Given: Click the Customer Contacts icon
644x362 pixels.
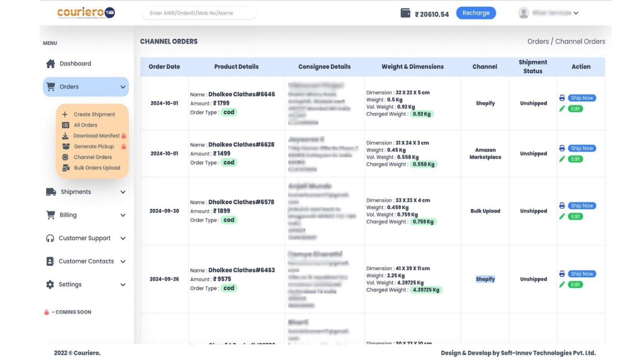Looking at the screenshot, I should [50, 261].
